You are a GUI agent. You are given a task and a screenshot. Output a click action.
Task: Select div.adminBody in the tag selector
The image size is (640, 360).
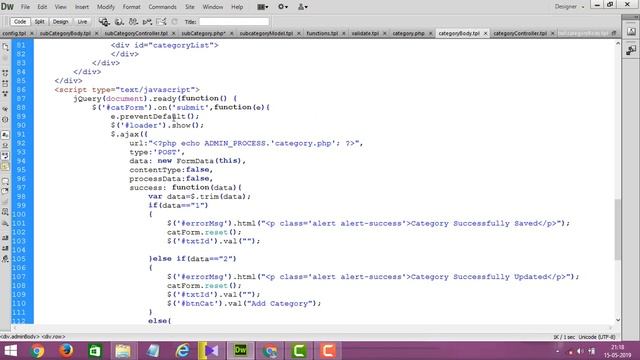click(20, 337)
